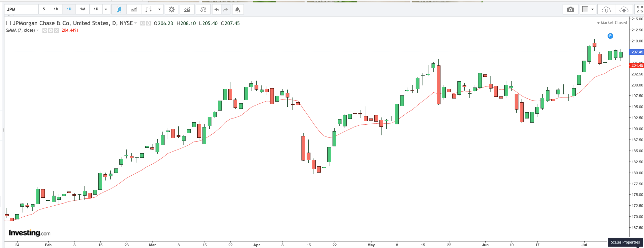Toggle visibility of JPMorgan main series

pyautogui.click(x=143, y=23)
